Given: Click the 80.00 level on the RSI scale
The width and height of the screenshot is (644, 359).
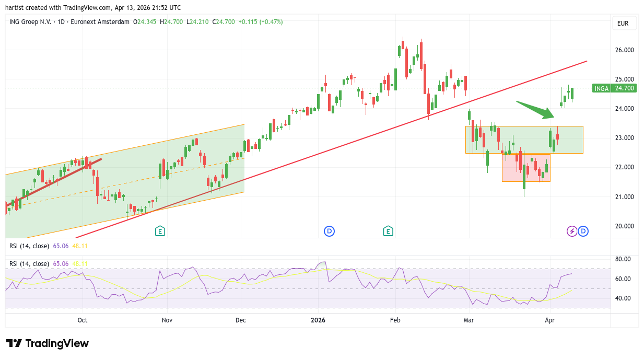Looking at the screenshot, I should point(622,259).
